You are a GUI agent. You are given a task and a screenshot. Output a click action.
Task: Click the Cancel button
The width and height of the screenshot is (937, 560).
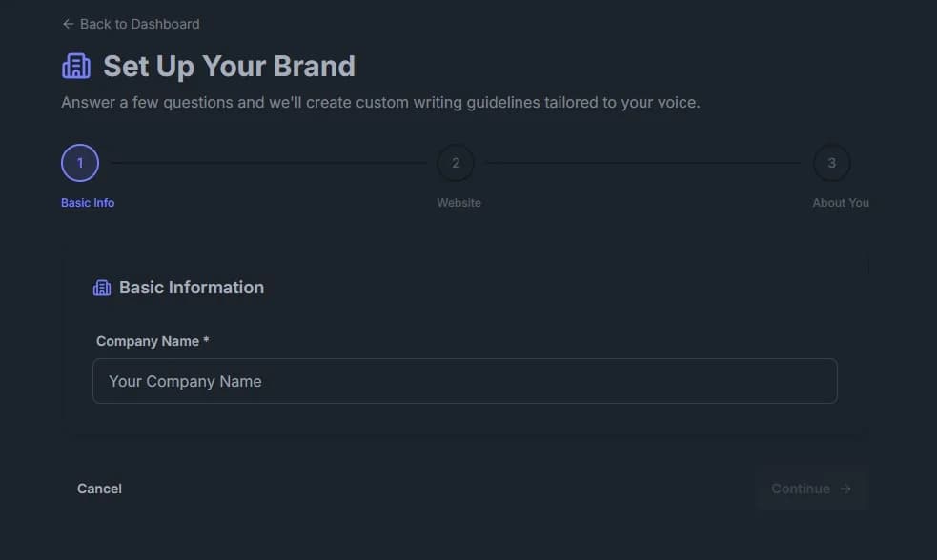(99, 489)
